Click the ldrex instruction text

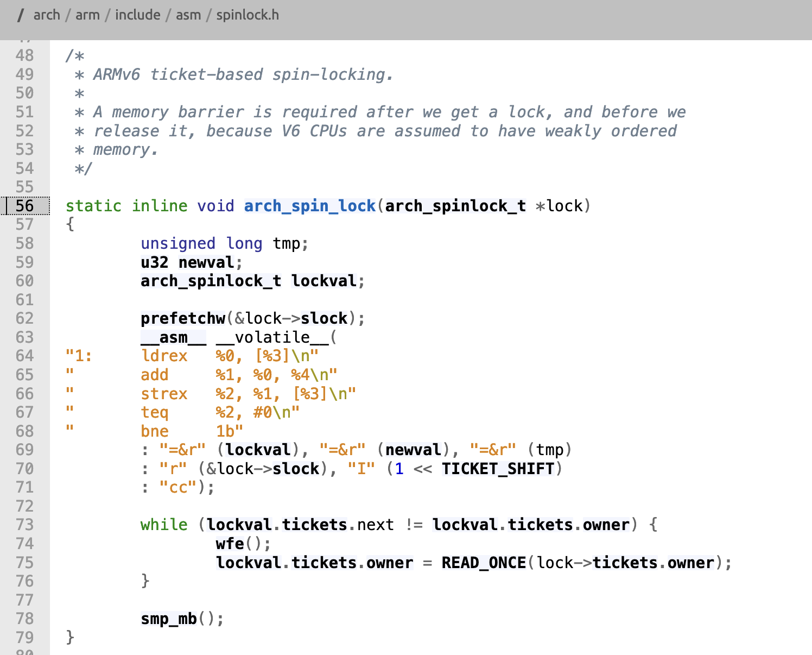[x=164, y=356]
